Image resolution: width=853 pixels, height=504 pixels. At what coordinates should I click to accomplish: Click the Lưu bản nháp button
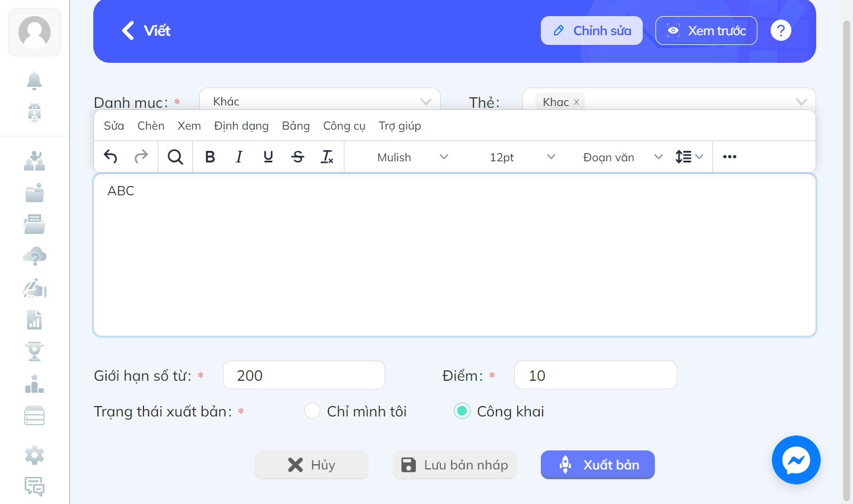[x=454, y=465]
